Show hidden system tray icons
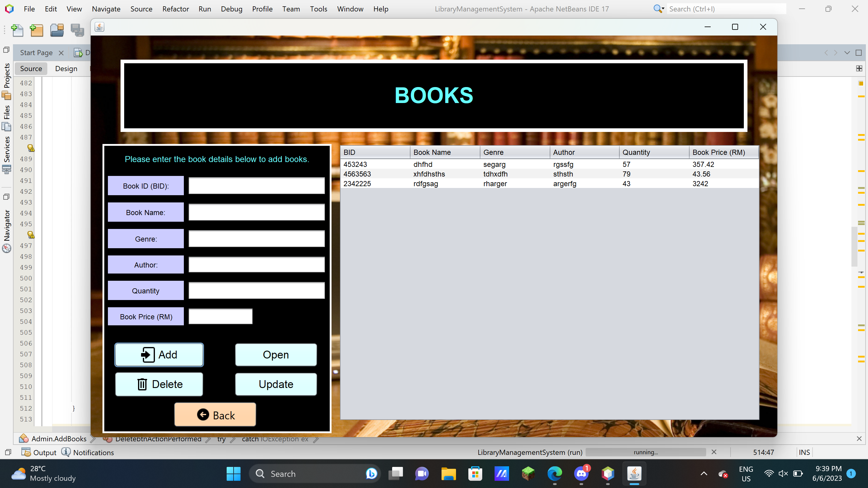The height and width of the screenshot is (488, 868). (703, 474)
